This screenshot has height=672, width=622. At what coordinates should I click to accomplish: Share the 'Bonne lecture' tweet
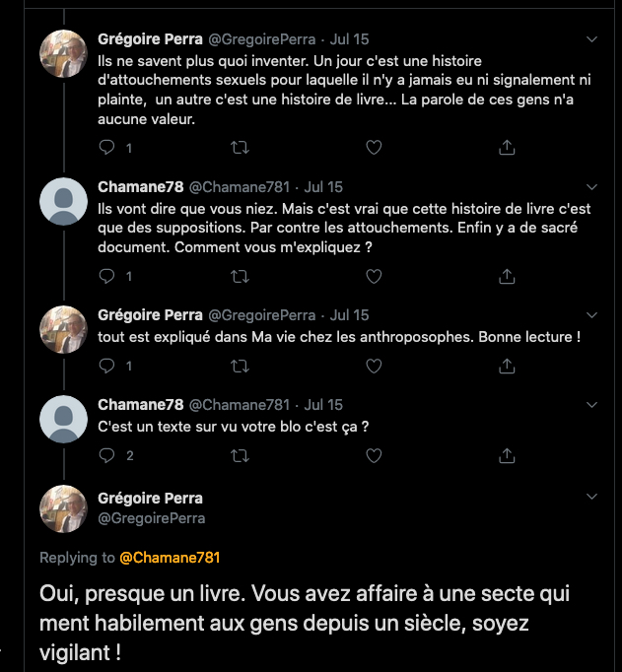click(507, 366)
